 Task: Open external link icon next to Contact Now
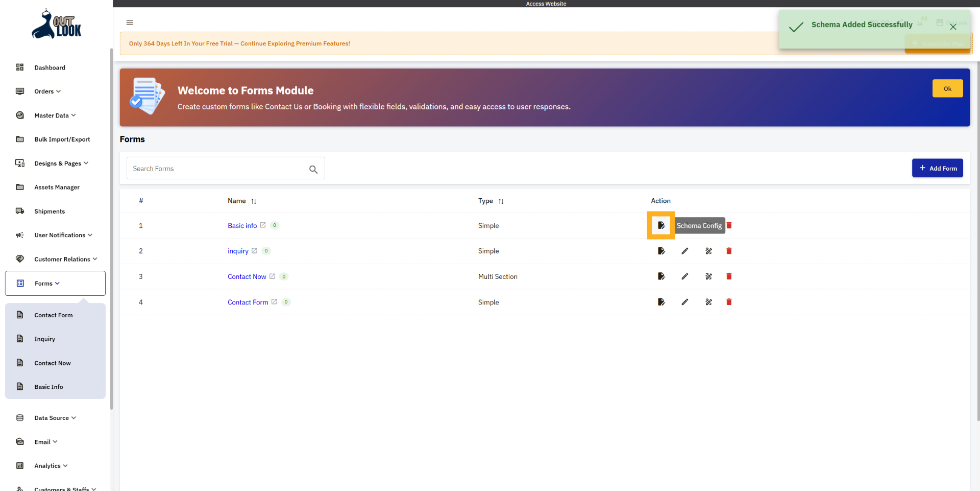click(x=272, y=276)
